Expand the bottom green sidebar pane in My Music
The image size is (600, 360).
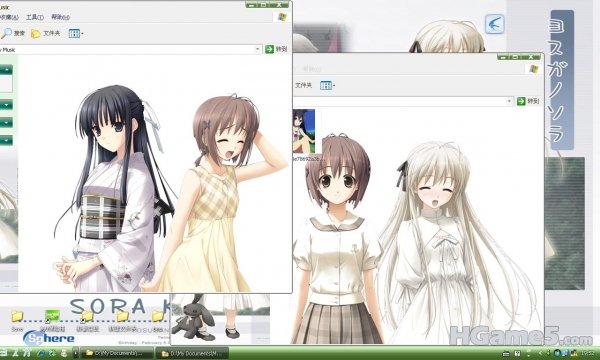pos(7,140)
